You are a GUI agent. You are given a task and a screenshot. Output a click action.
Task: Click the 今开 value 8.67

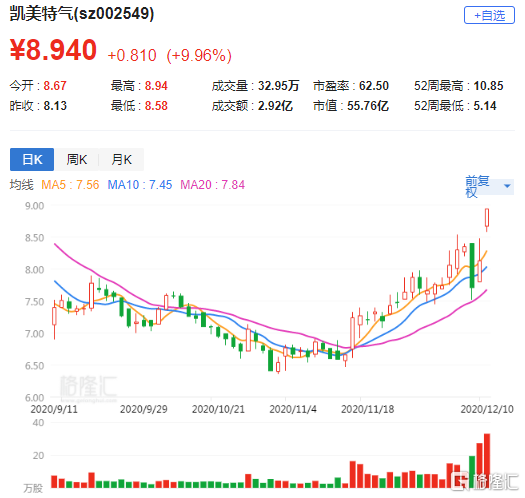click(x=55, y=86)
